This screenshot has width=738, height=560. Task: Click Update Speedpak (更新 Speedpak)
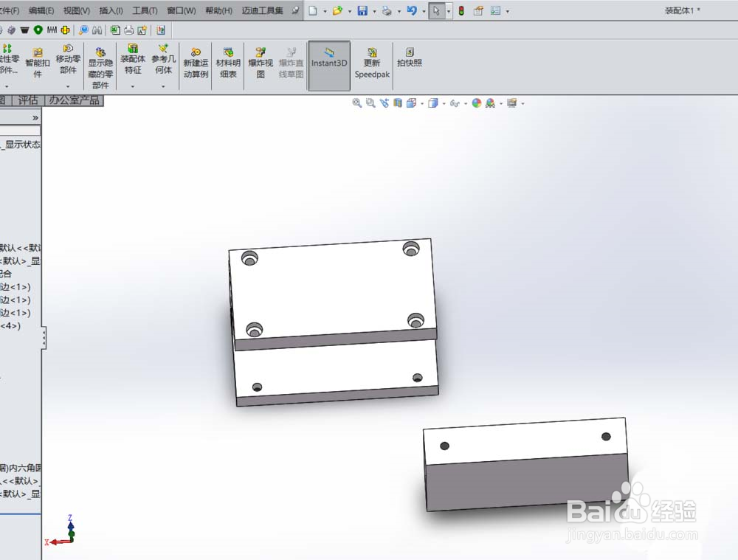click(372, 63)
